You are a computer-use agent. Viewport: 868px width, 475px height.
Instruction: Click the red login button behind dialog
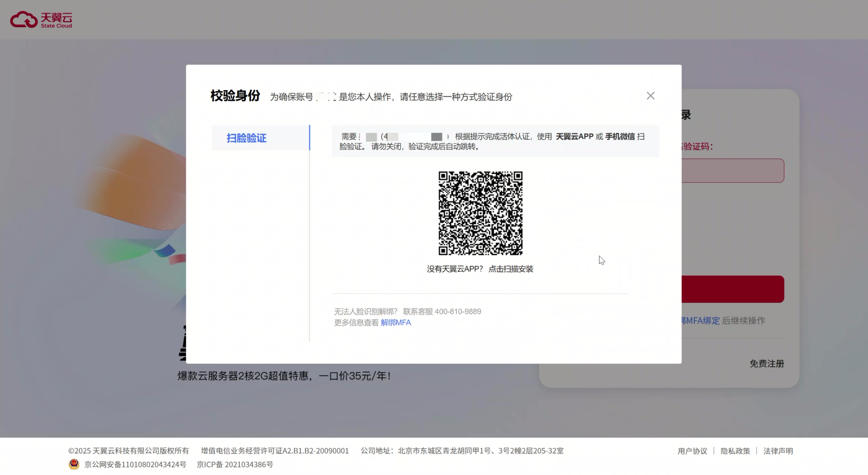tap(733, 289)
